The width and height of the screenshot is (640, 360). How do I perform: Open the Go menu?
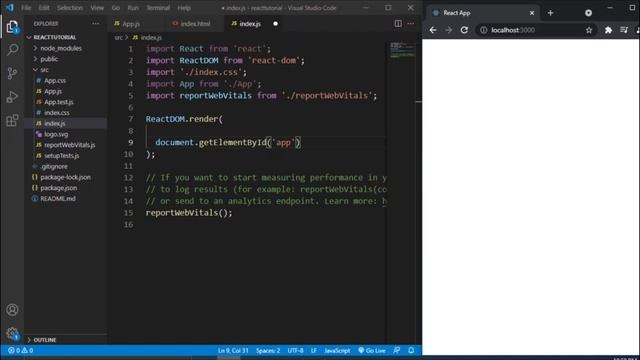pyautogui.click(x=116, y=8)
